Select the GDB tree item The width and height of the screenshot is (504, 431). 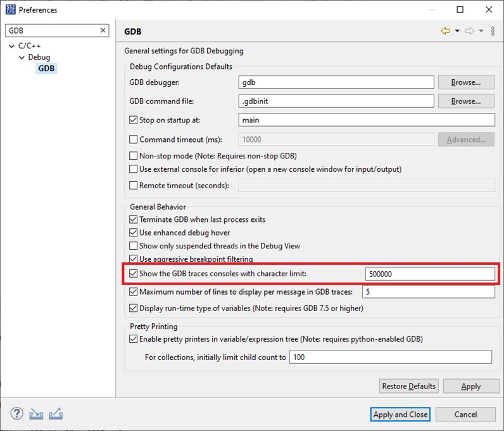point(46,68)
